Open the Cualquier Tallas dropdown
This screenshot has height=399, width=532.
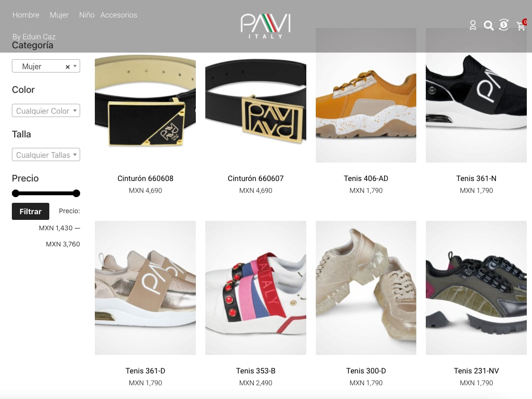46,154
